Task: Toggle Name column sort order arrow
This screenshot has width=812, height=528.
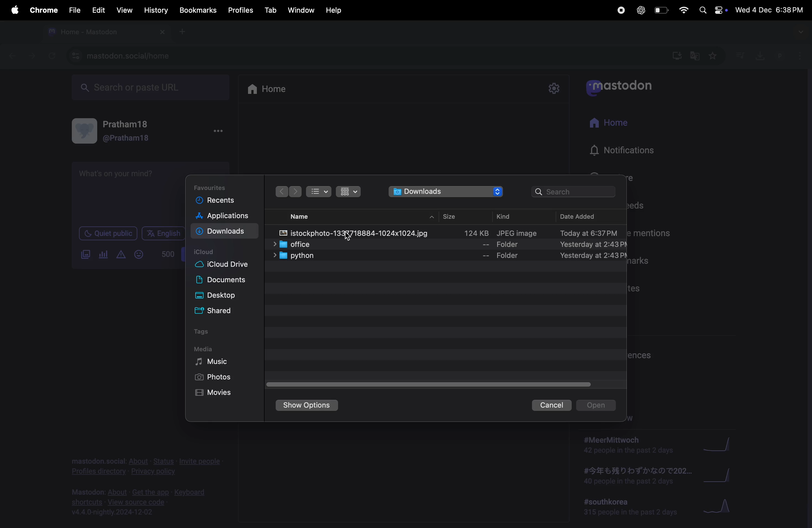Action: pyautogui.click(x=432, y=217)
